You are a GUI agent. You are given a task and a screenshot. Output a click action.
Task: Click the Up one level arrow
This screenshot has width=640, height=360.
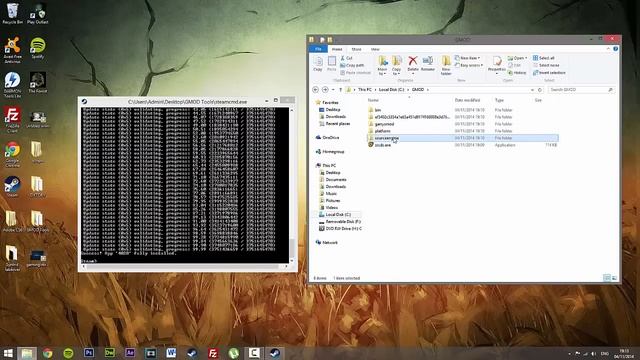340,89
